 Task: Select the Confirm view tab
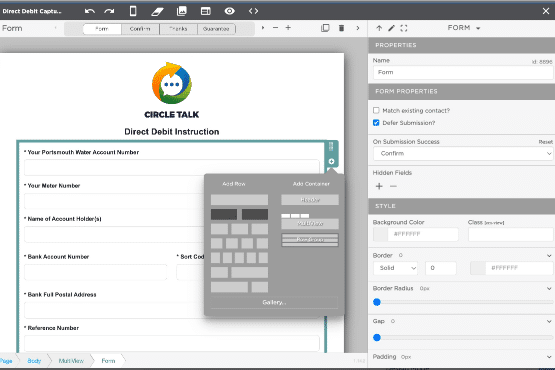(140, 29)
